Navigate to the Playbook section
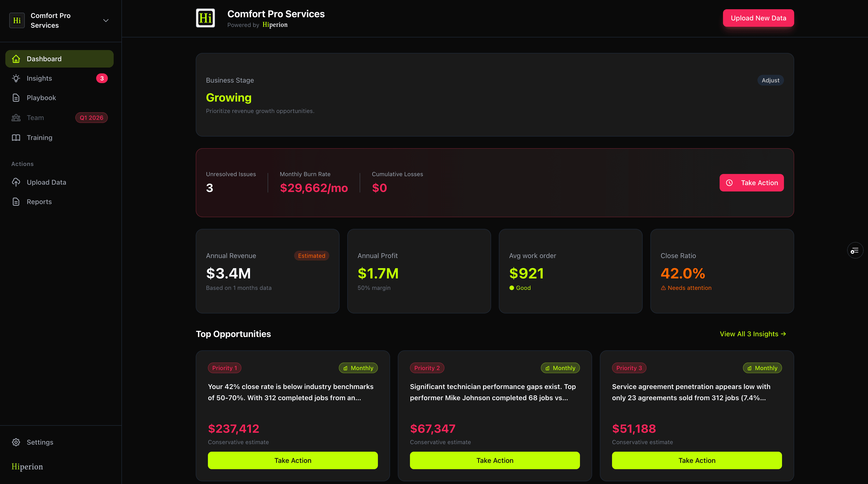 (41, 97)
